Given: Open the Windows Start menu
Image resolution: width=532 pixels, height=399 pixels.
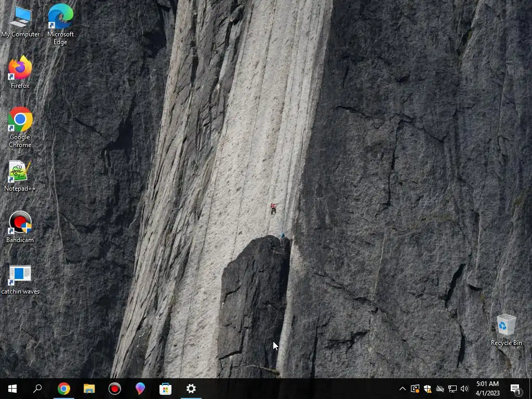Looking at the screenshot, I should 12,389.
